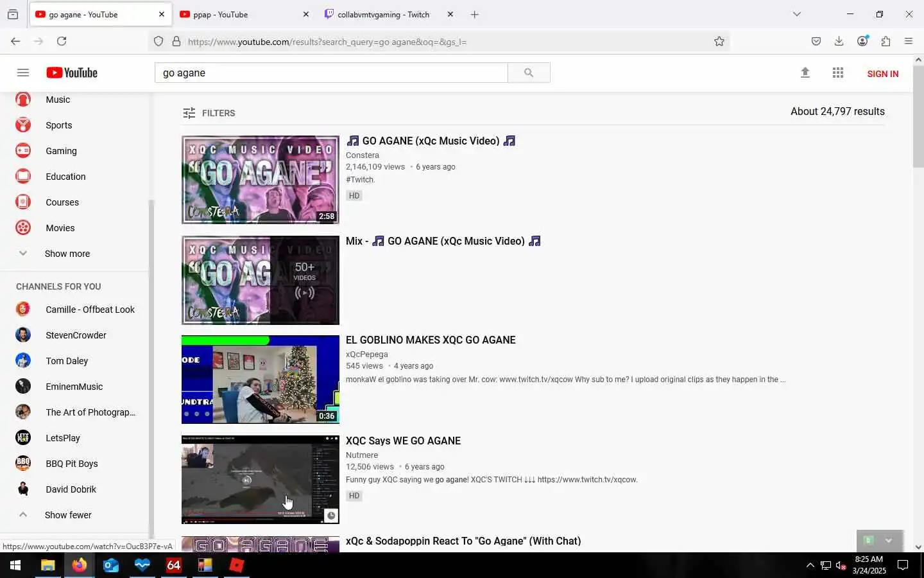
Task: Show hidden system tray icons
Action: pyautogui.click(x=810, y=565)
